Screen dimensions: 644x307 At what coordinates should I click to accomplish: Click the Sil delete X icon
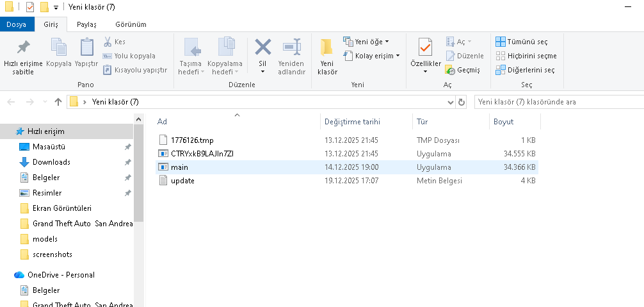263,47
